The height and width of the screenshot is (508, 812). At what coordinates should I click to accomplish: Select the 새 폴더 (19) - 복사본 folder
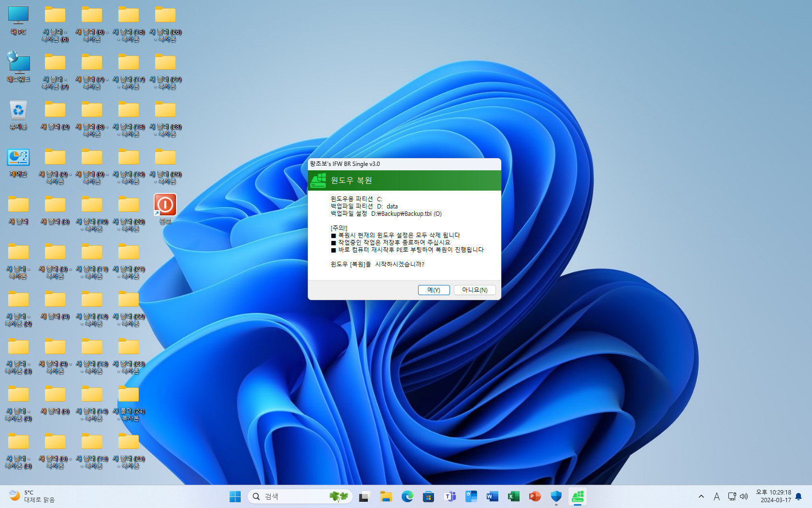point(129,166)
